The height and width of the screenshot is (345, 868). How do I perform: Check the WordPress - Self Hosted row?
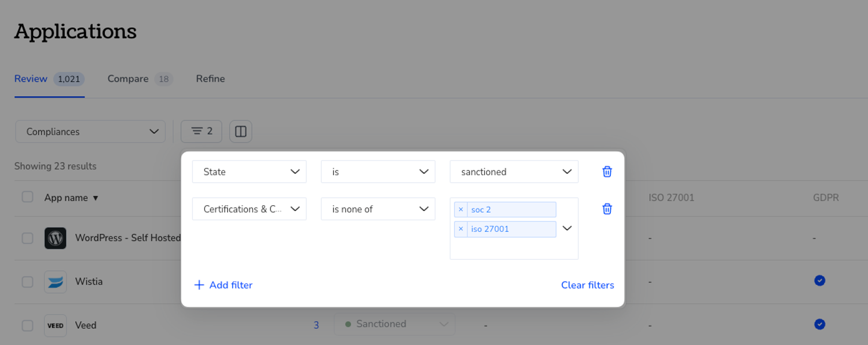pos(27,238)
